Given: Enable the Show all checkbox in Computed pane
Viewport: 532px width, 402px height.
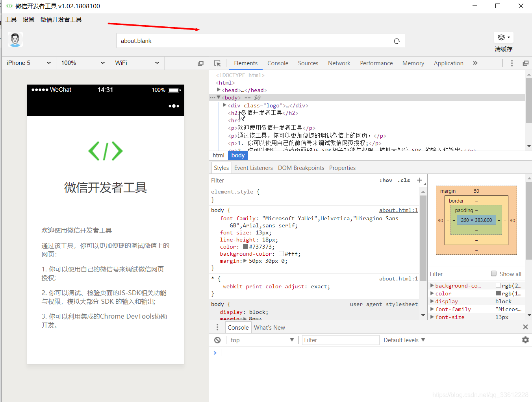Looking at the screenshot, I should pos(494,273).
